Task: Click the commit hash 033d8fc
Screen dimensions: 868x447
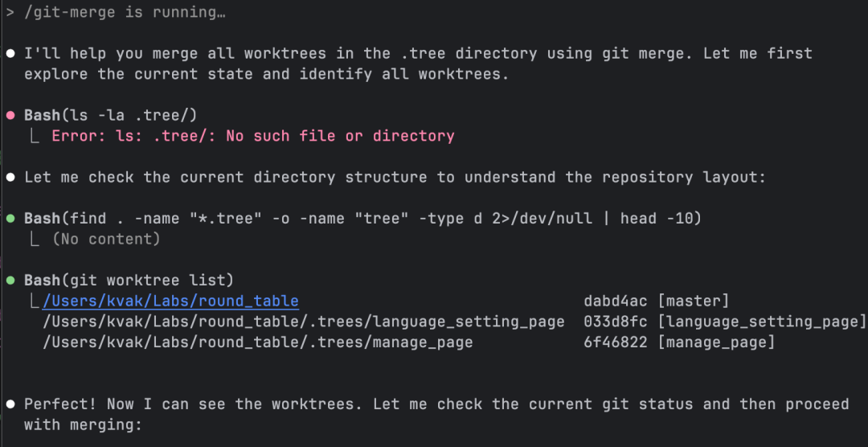Action: (x=616, y=322)
